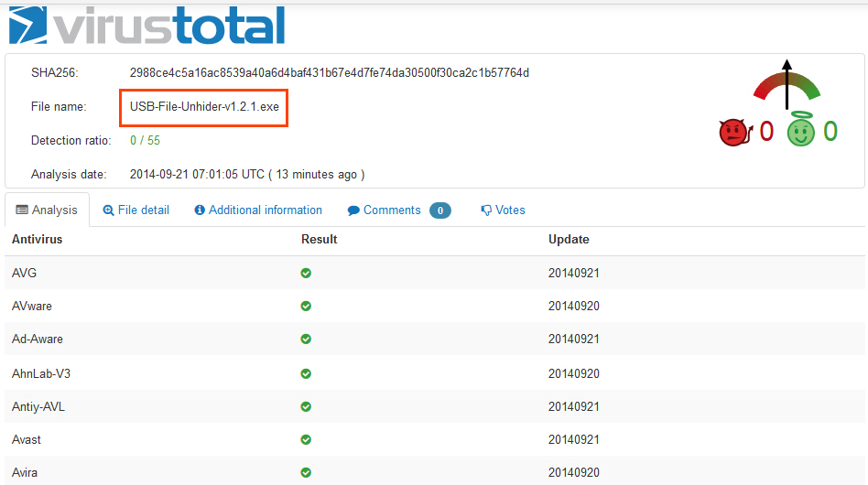Screen dimensions: 868x485
Task: Click the Antivirus column header
Action: 37,240
